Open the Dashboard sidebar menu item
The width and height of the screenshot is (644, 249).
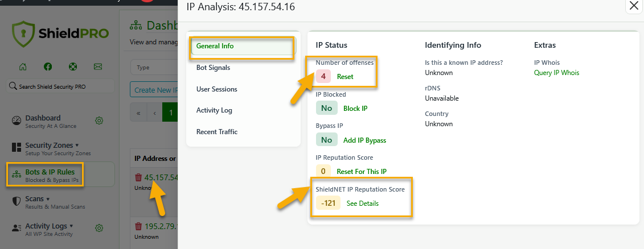click(x=43, y=121)
